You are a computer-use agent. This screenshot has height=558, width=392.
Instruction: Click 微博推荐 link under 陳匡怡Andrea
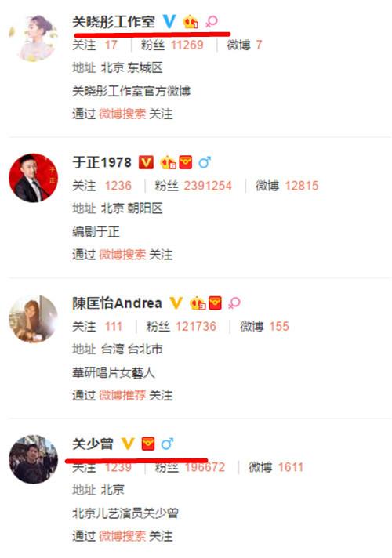122,395
